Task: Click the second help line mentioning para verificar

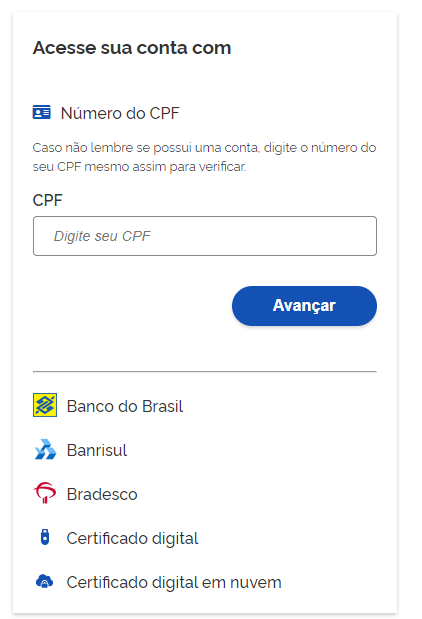Action: pyautogui.click(x=139, y=167)
